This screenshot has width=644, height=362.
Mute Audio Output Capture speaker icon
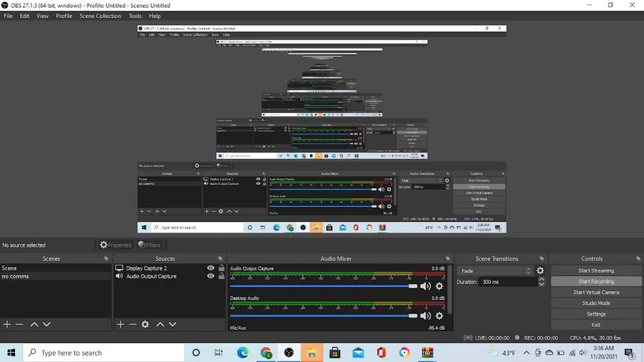click(426, 286)
